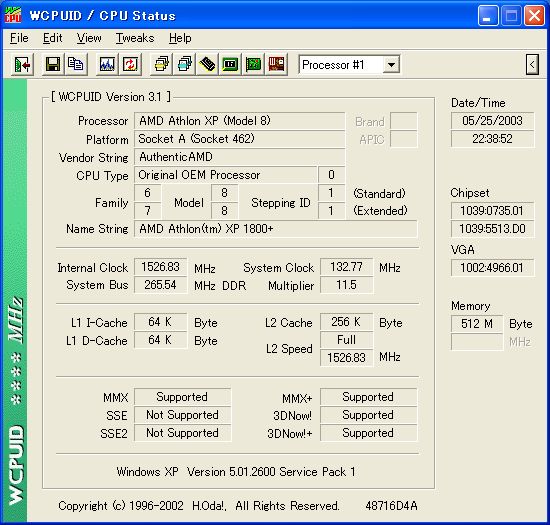Click the green PCI card icon

pyautogui.click(x=253, y=65)
